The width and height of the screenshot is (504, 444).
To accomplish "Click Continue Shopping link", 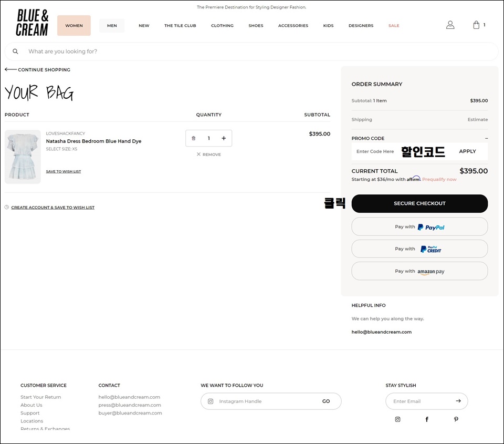I will coord(44,69).
